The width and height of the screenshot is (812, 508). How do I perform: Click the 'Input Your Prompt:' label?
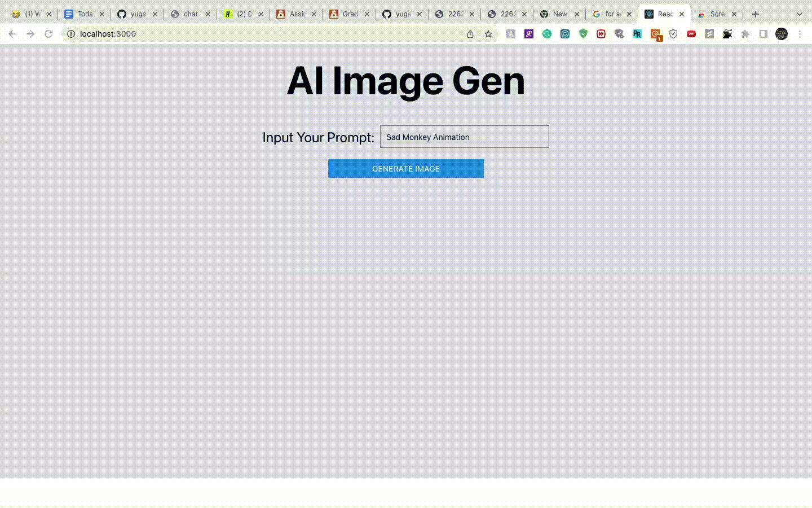(x=318, y=137)
